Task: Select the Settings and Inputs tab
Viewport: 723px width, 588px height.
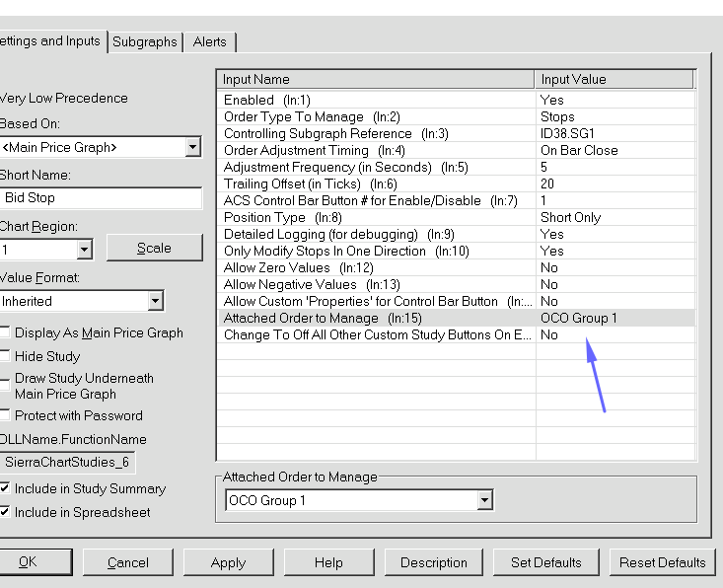Action: pos(51,41)
